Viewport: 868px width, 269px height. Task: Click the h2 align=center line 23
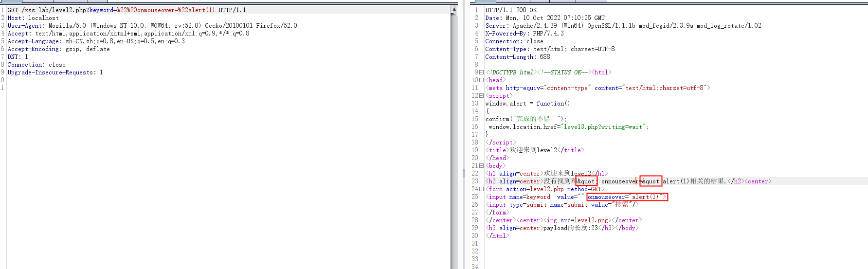tap(629, 181)
